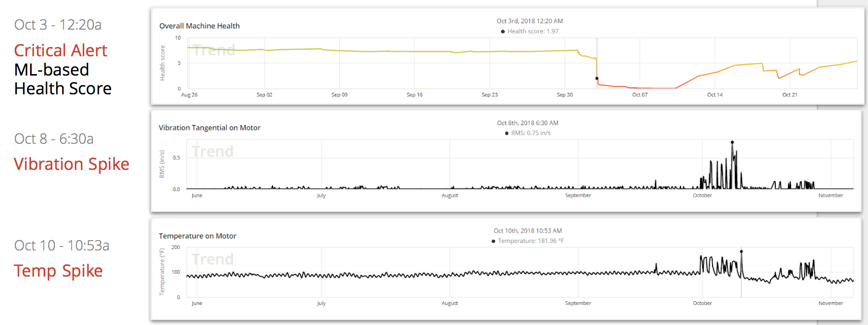
Task: Click the peak data point on the vibration chart
Action: pyautogui.click(x=732, y=142)
